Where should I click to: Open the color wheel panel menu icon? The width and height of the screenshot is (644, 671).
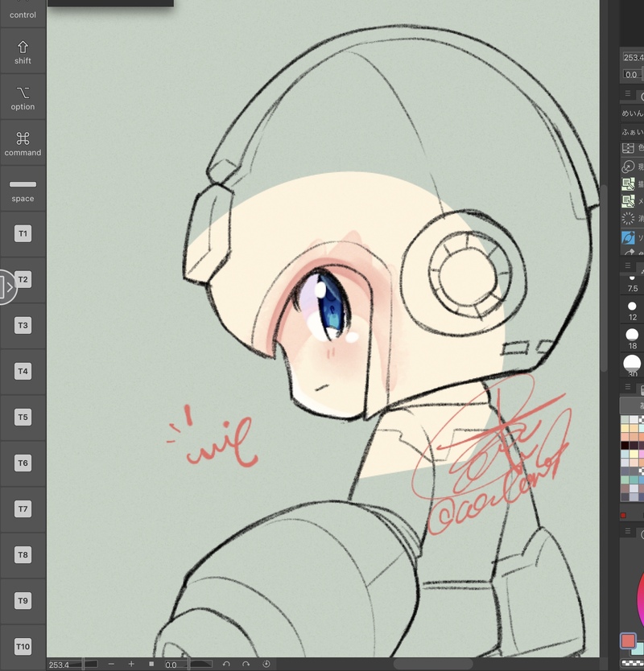(x=628, y=531)
